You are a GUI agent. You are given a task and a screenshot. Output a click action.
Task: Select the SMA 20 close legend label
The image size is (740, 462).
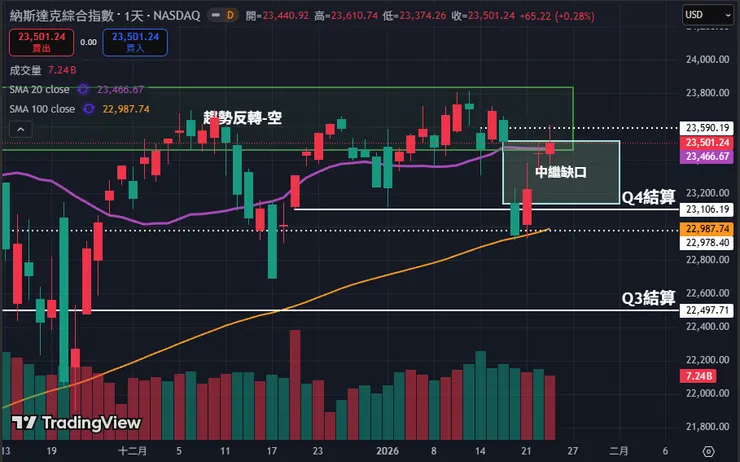pos(39,89)
